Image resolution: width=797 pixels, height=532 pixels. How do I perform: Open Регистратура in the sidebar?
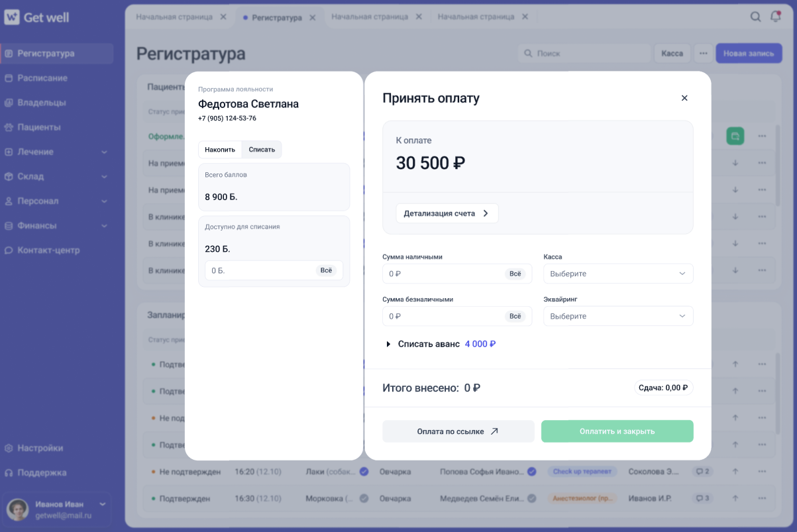coord(57,53)
